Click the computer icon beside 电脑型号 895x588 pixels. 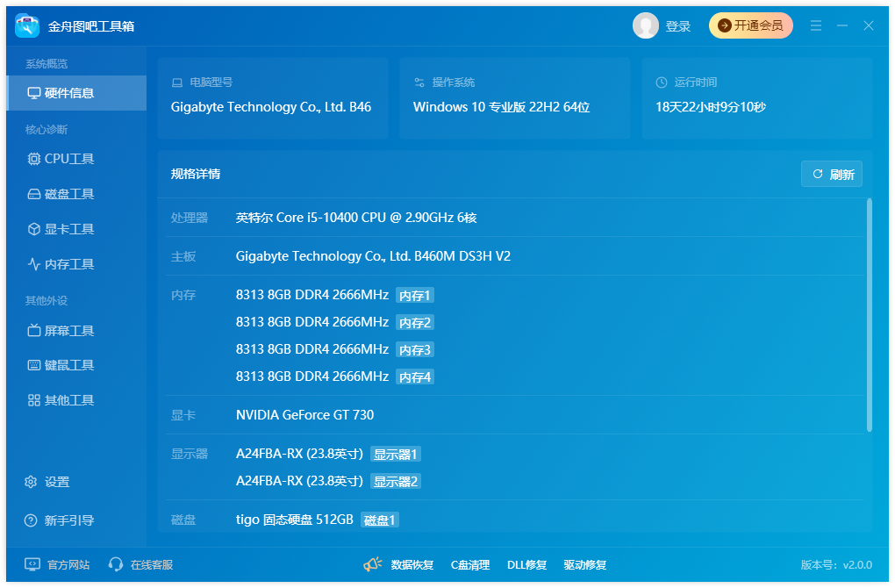point(177,82)
